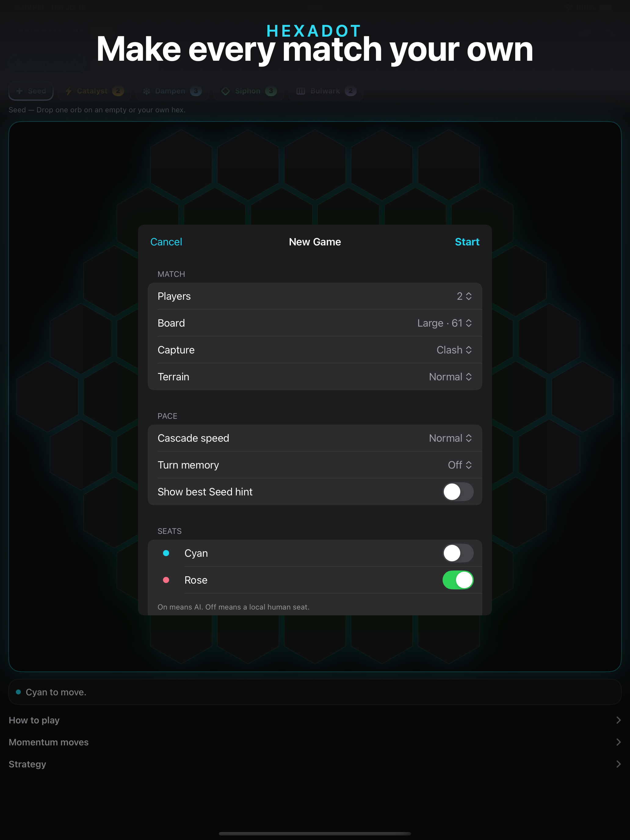This screenshot has width=630, height=840.
Task: Click the MATCH section header
Action: 171,274
